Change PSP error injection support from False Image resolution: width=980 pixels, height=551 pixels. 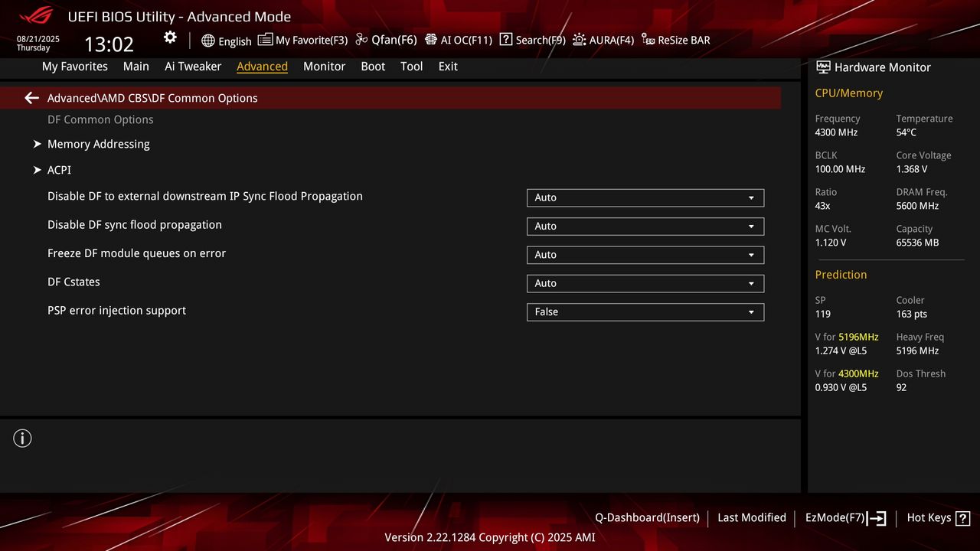pyautogui.click(x=645, y=311)
